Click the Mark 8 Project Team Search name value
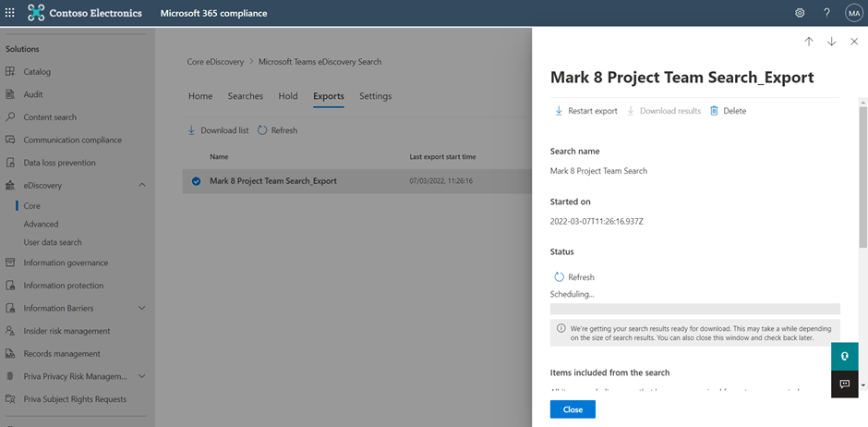Viewport: 868px width, 427px height. 598,171
